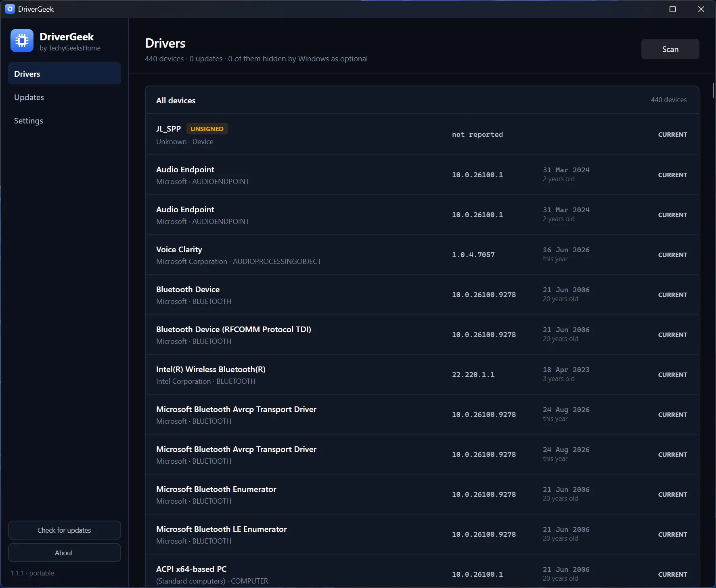The width and height of the screenshot is (716, 588).
Task: Click version 22.220.1.1 of Intel Bluetooth
Action: coord(473,375)
